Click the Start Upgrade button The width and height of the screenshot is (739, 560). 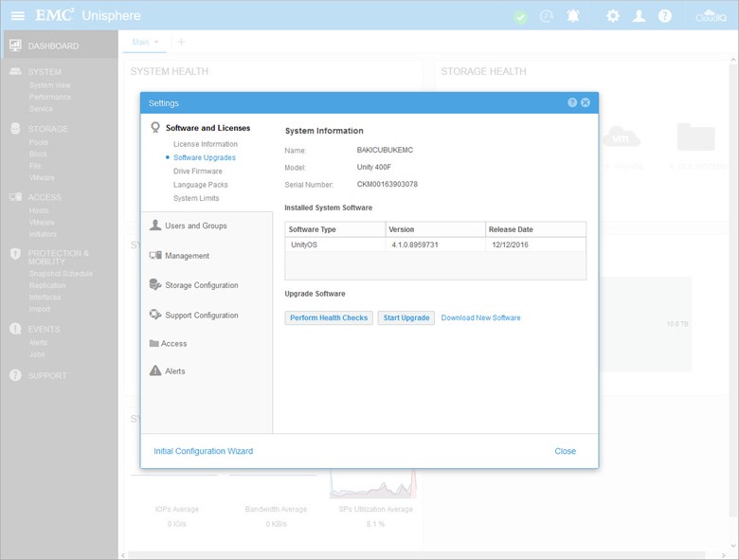(x=406, y=317)
